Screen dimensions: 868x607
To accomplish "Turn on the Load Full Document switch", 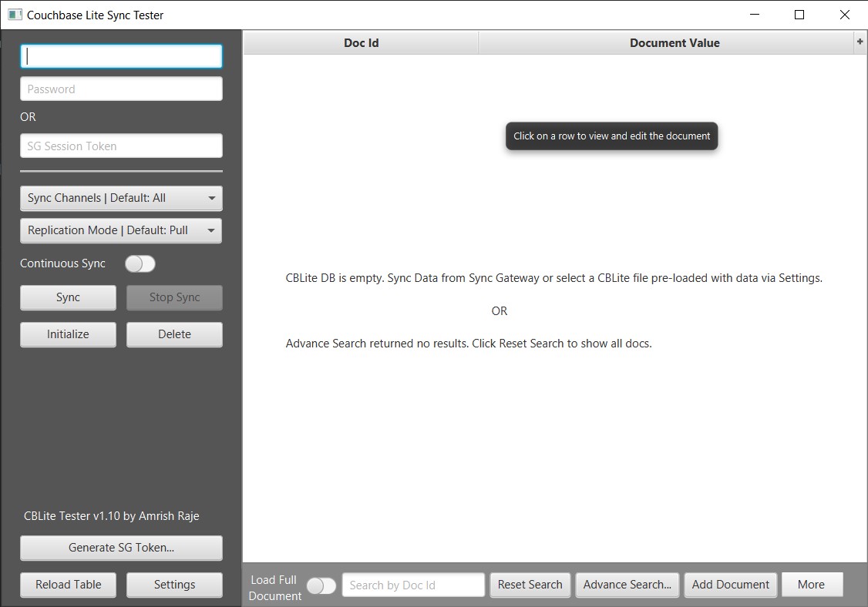I will click(x=321, y=586).
